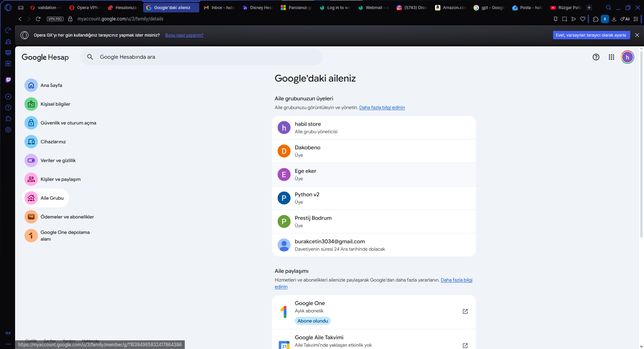The height and width of the screenshot is (349, 644).
Task: Focus the 'Google Hesabında ara' search field
Action: [x=201, y=57]
